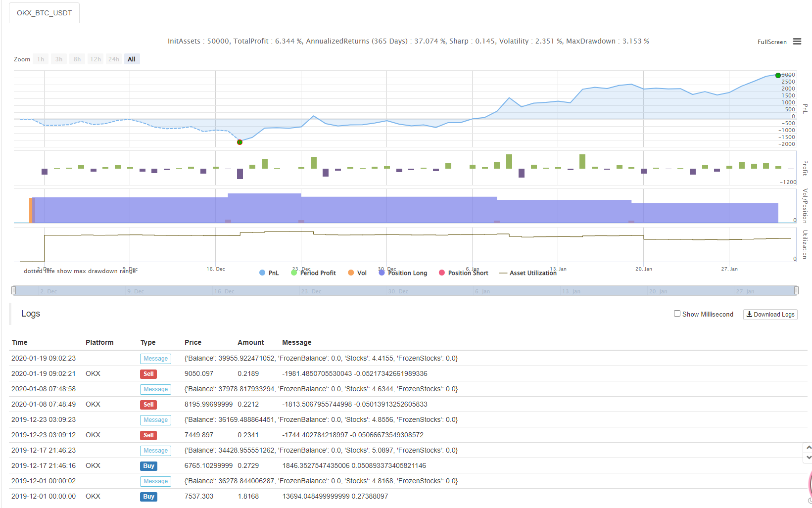The height and width of the screenshot is (508, 812).
Task: Click the max drawdown low point marker
Action: (x=239, y=142)
